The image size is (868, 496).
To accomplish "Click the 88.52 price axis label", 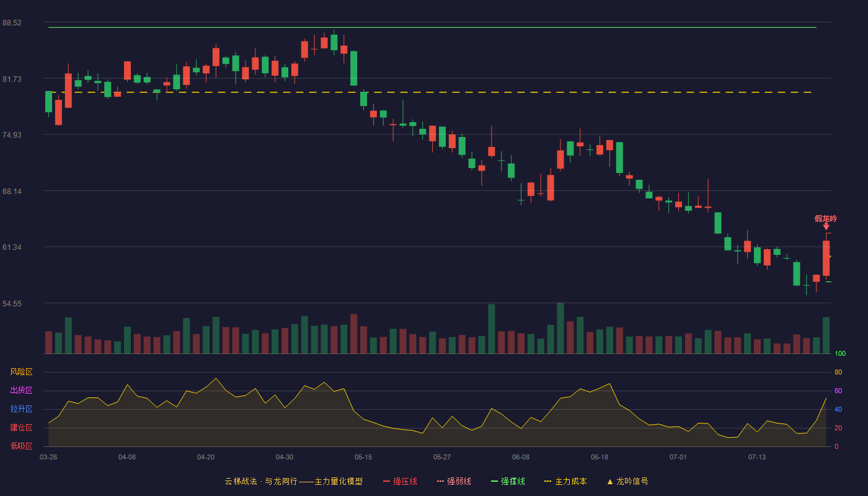I will pos(12,23).
